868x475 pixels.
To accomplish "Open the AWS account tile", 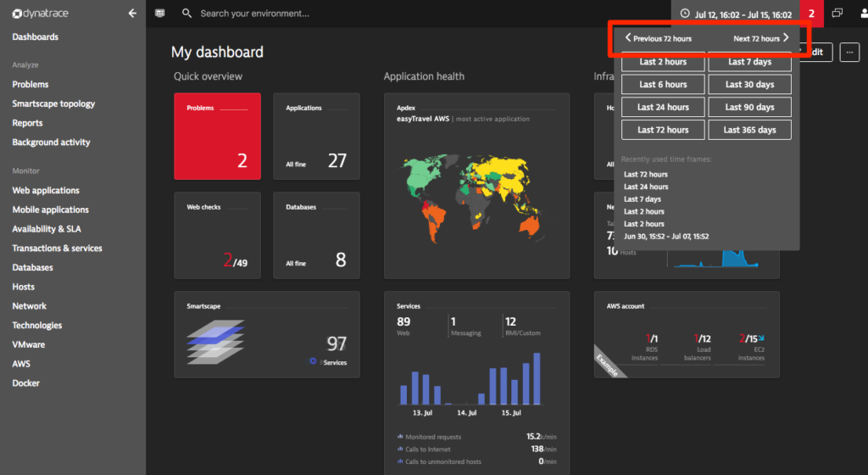I will coord(687,334).
